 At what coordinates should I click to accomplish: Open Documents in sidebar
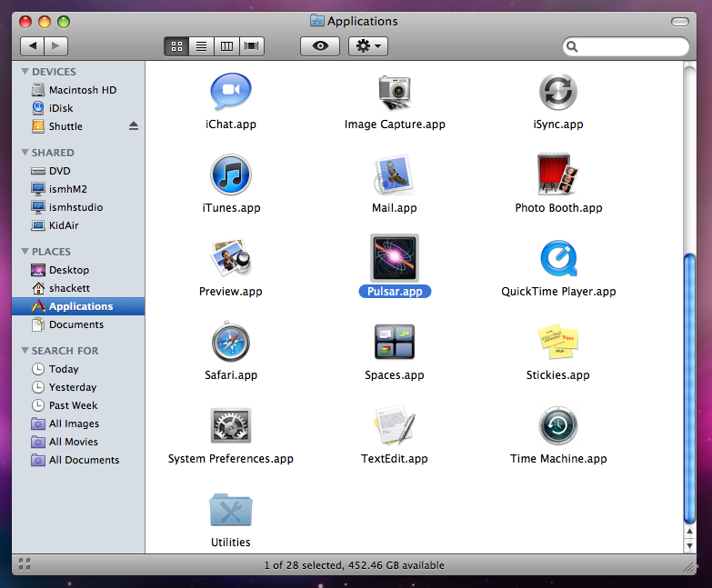click(x=78, y=324)
